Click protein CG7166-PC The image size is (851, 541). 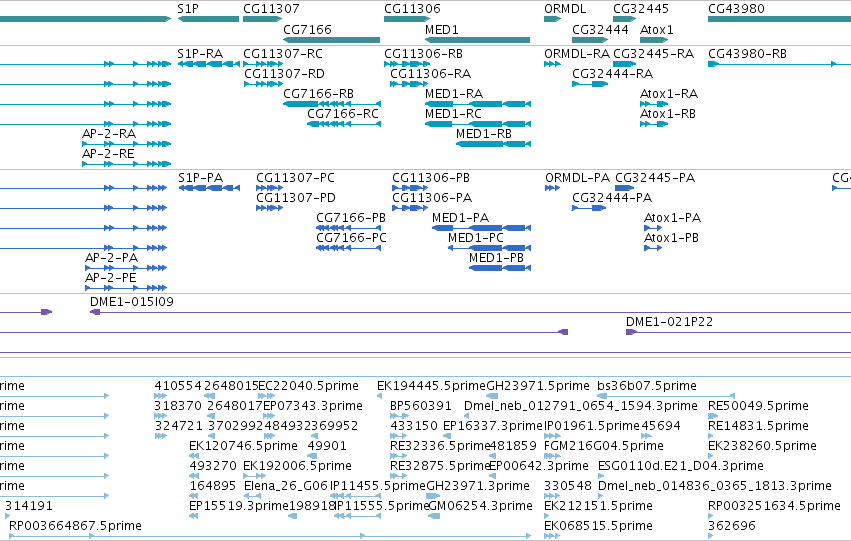(x=351, y=238)
